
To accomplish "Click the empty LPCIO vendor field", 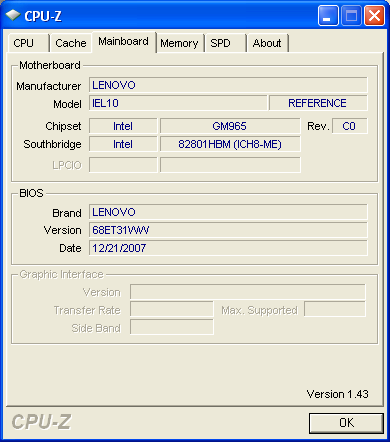I will tap(123, 165).
